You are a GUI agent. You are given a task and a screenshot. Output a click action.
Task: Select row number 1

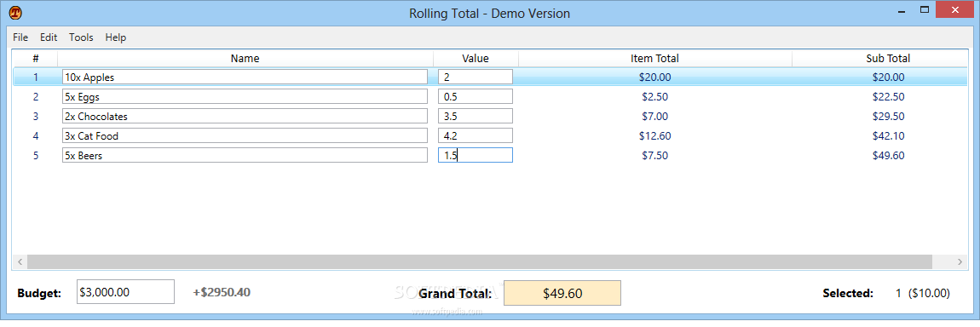coord(36,77)
